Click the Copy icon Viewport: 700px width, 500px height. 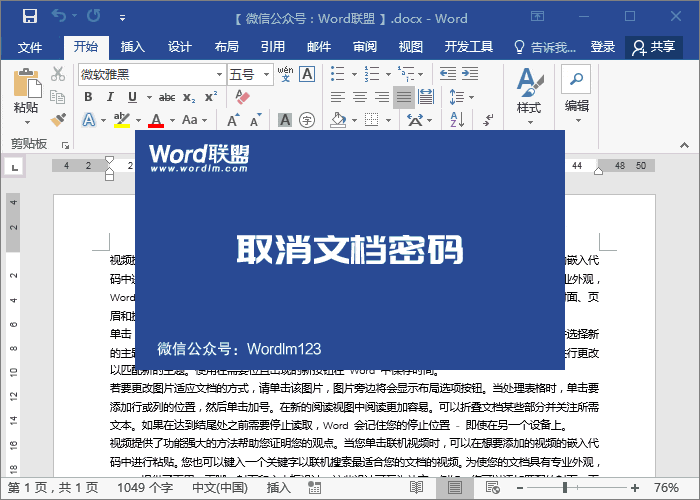[58, 96]
